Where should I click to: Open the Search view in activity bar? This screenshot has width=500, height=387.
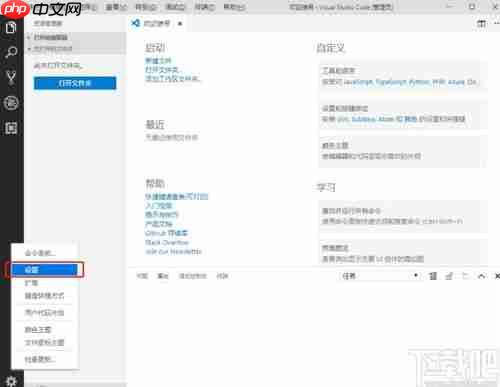(11, 52)
